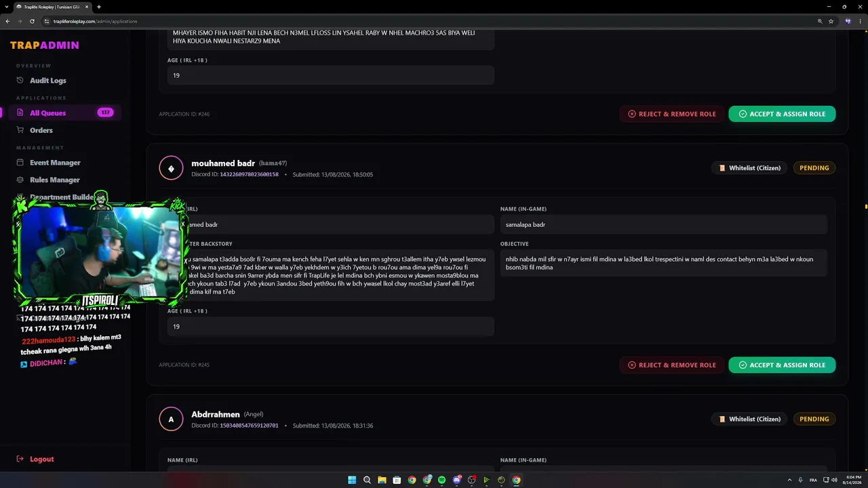Click the 'mouhamed badr' applicant name

coord(223,163)
